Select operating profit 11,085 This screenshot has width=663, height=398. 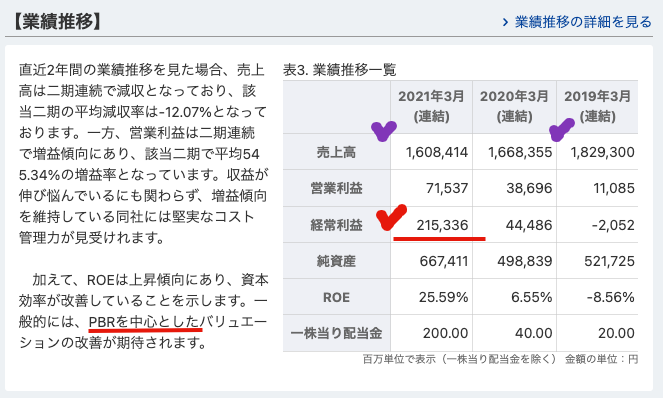point(614,188)
